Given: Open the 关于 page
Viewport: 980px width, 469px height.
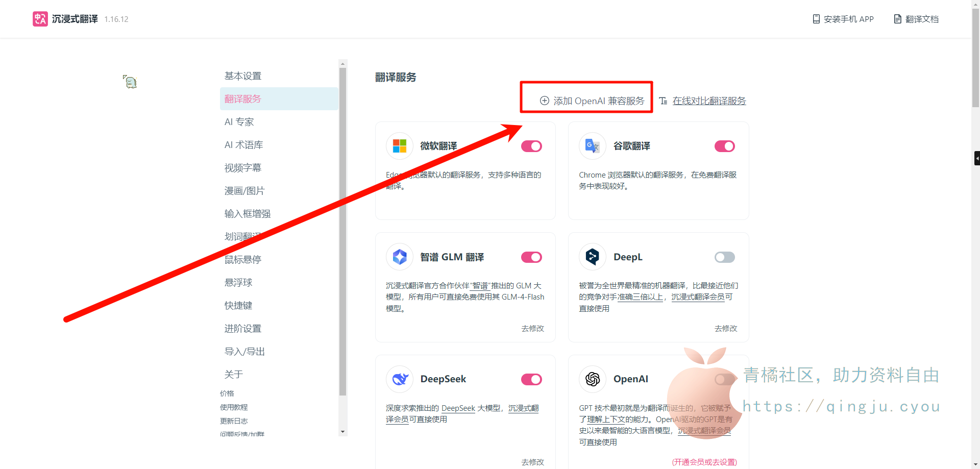Looking at the screenshot, I should click(x=279, y=375).
